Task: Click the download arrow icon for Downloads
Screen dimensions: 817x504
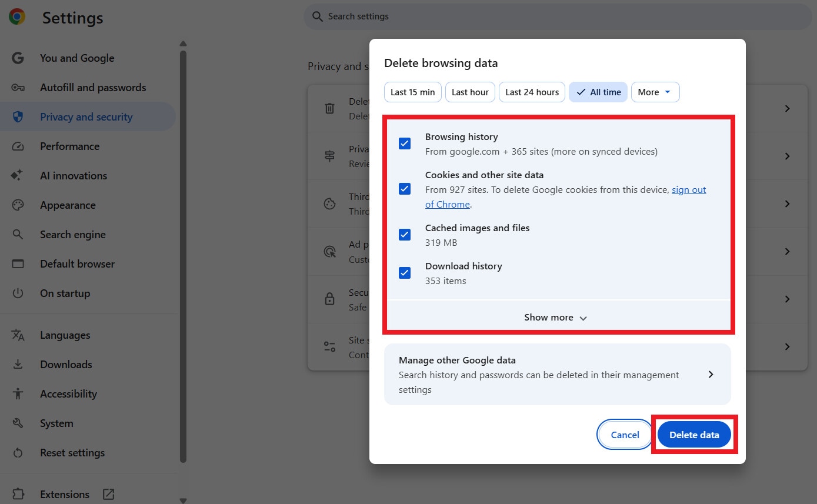Action: pyautogui.click(x=18, y=365)
